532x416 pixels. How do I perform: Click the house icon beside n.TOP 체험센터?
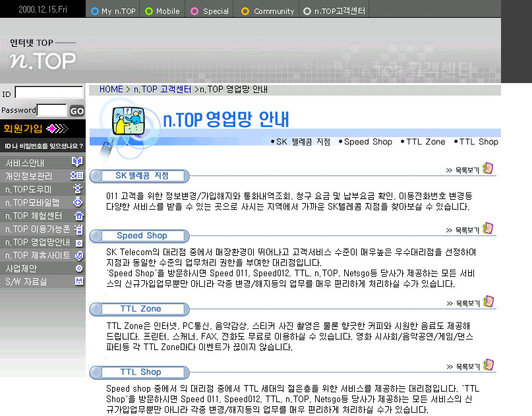78,216
